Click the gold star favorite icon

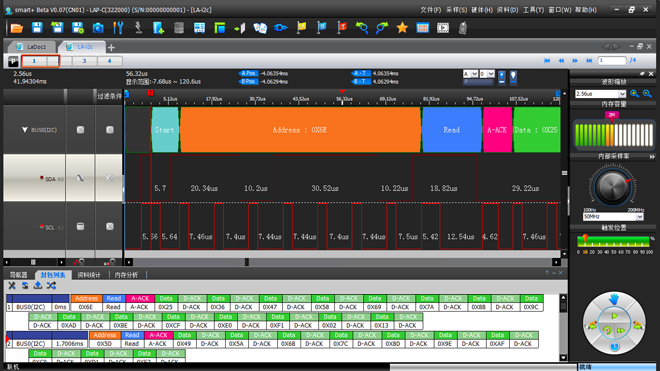click(x=402, y=28)
